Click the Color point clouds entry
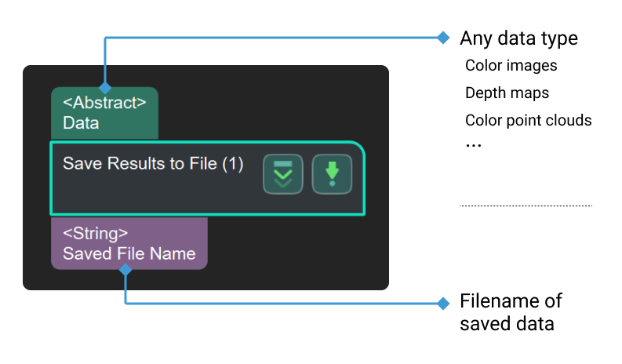 pyautogui.click(x=528, y=120)
